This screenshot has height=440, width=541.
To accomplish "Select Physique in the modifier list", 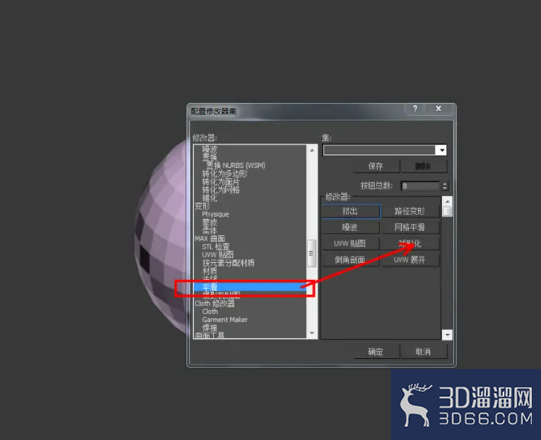I will pyautogui.click(x=216, y=214).
